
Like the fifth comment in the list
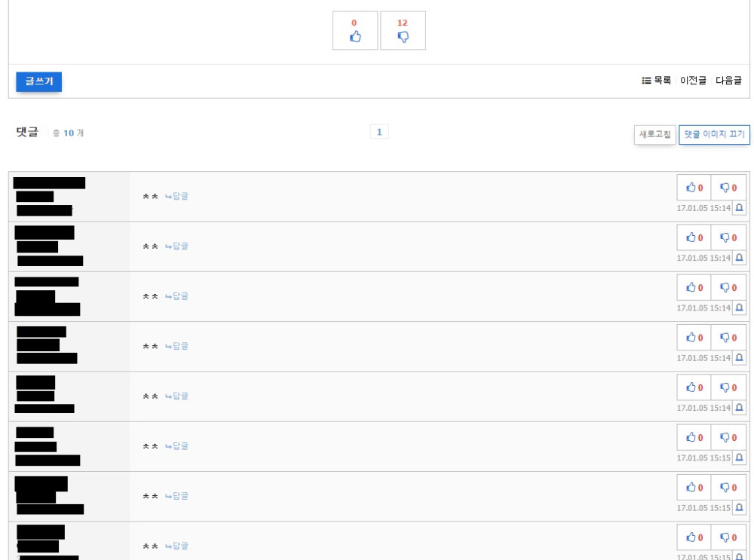point(694,387)
